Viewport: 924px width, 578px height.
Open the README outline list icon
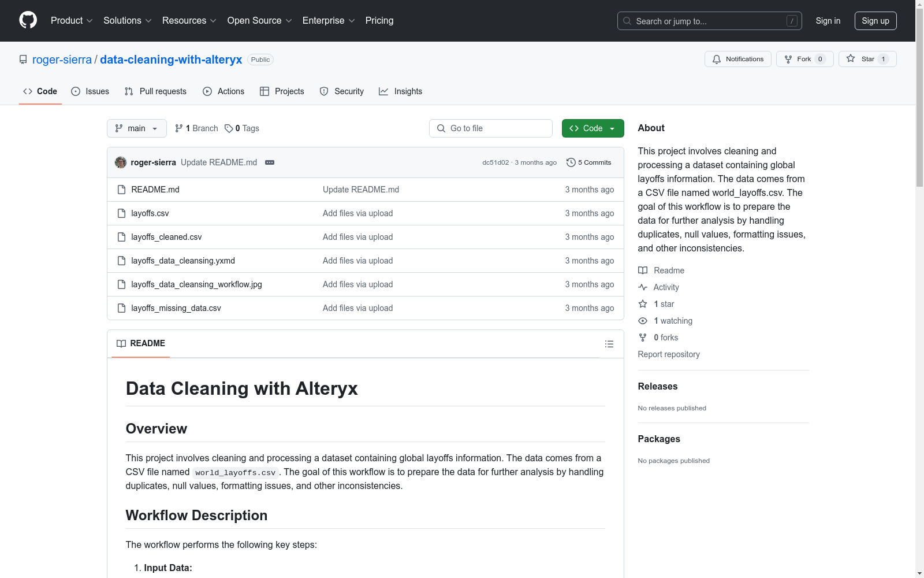point(609,344)
